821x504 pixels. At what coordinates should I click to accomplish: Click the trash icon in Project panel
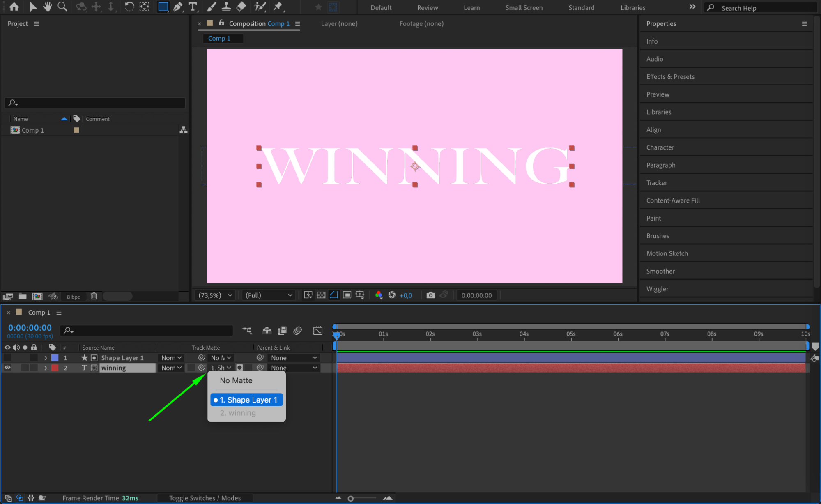[94, 296]
